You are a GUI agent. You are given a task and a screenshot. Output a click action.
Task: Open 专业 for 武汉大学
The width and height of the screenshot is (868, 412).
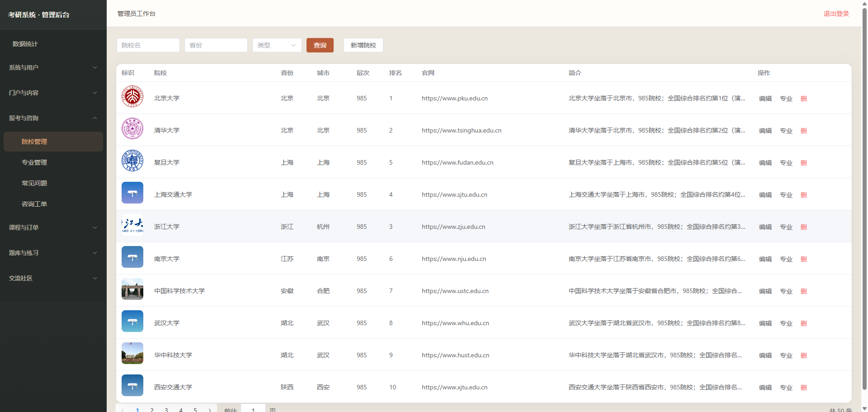786,323
